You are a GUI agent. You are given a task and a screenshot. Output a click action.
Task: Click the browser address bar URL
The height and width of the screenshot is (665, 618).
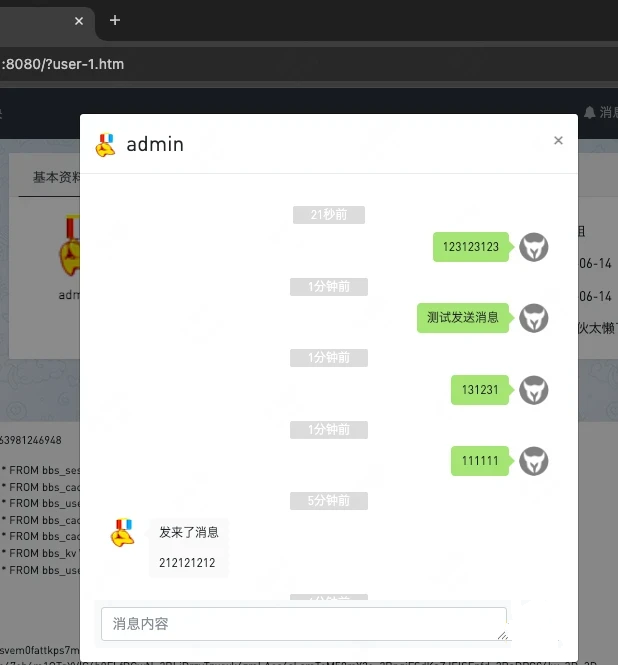coord(64,64)
